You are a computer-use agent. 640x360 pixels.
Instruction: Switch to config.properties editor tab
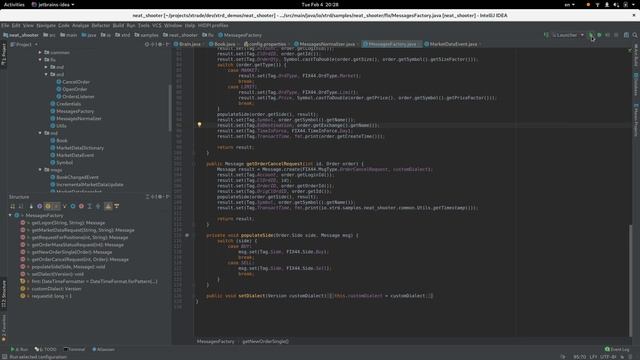point(264,44)
